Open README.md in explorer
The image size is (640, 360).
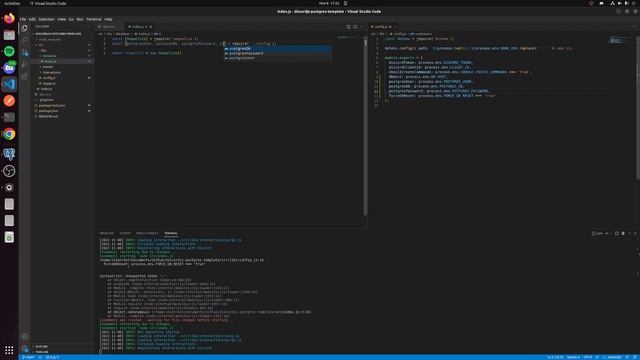pos(48,116)
